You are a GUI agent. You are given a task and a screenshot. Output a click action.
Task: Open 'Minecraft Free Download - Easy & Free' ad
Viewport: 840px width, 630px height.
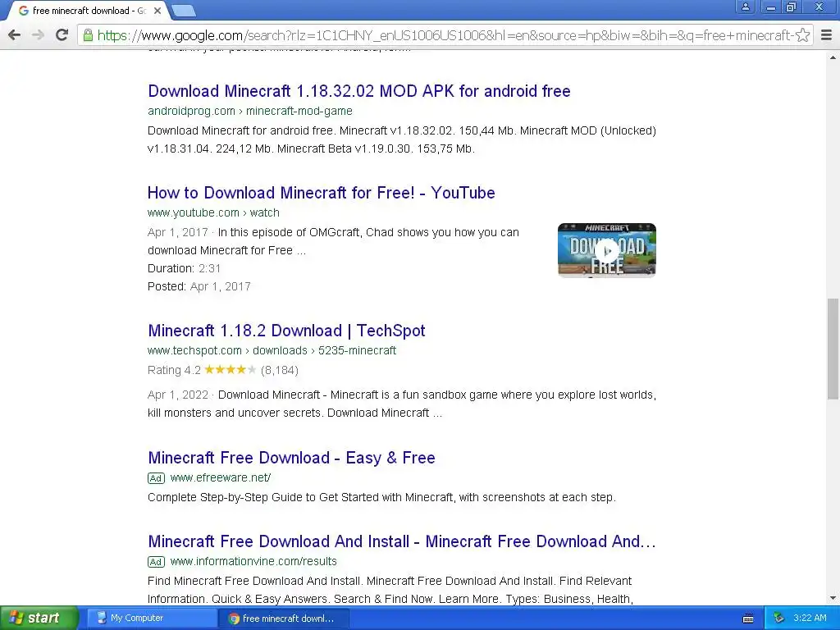[x=291, y=458]
